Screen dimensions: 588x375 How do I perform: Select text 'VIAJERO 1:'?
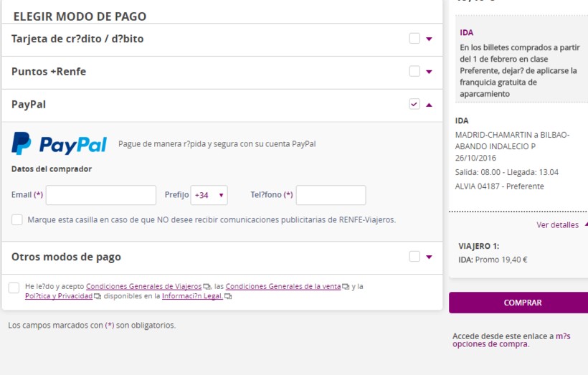(478, 246)
